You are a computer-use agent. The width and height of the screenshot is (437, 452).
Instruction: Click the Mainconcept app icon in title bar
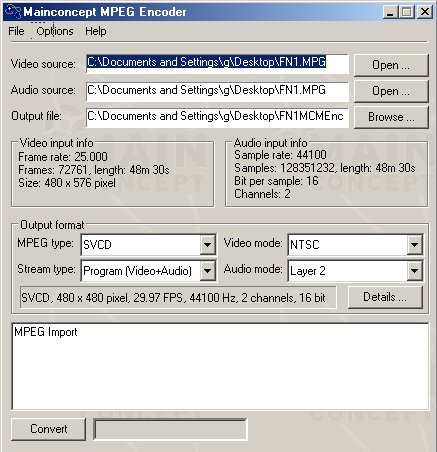pyautogui.click(x=13, y=12)
